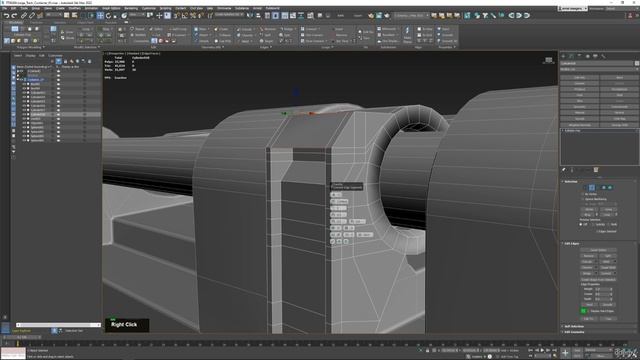Enable the Ignore Backfacing checkbox
Image resolution: width=640 pixels, height=360 pixels.
[x=582, y=199]
